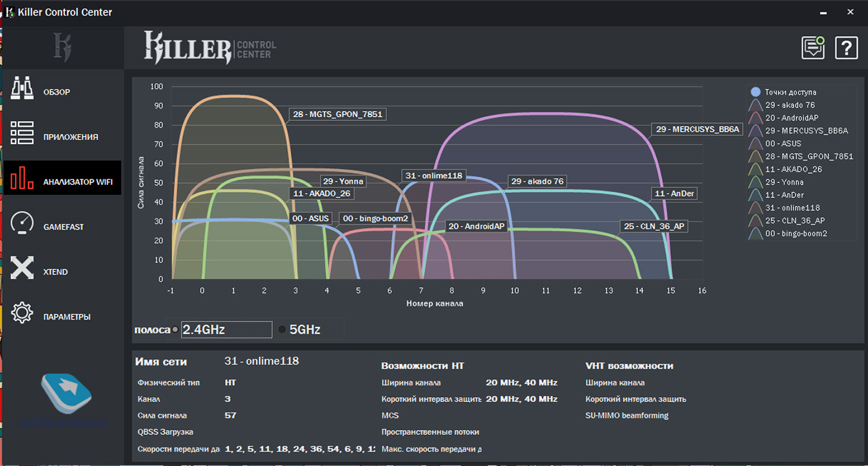Select the 11 - AKADO_26 chart label
Screen dimensions: 868x466
coord(322,194)
